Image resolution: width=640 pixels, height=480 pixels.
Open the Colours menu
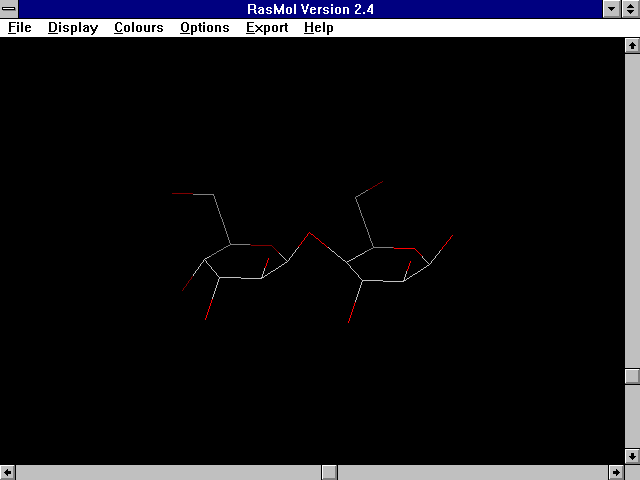pyautogui.click(x=138, y=28)
